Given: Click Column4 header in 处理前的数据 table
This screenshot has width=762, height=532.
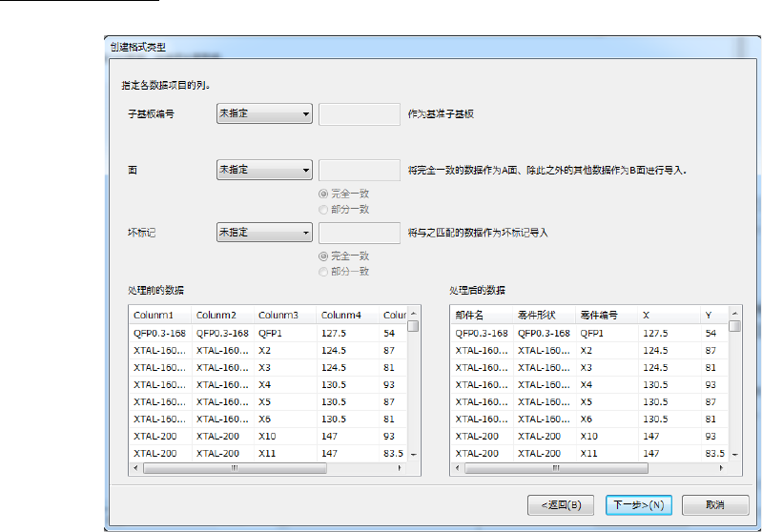Looking at the screenshot, I should tap(347, 315).
